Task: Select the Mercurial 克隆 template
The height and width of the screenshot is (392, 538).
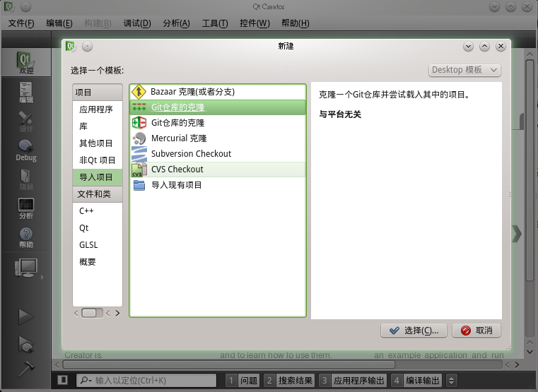Action: click(218, 138)
